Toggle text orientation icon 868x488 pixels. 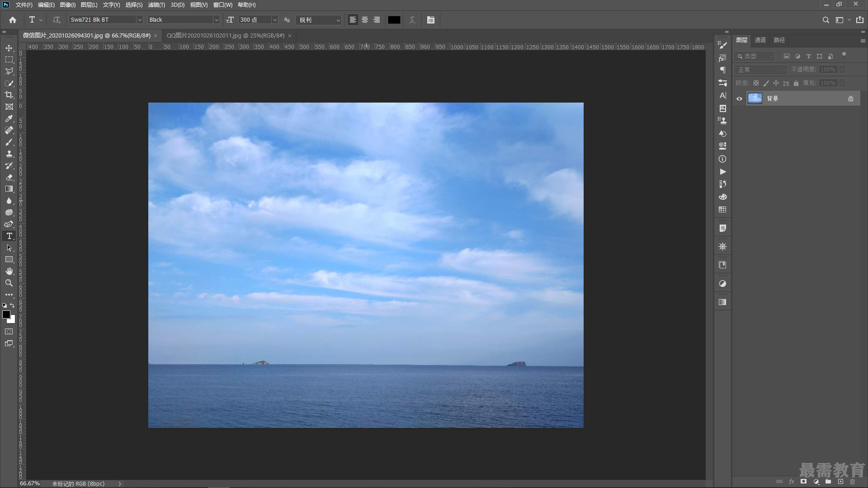click(57, 20)
